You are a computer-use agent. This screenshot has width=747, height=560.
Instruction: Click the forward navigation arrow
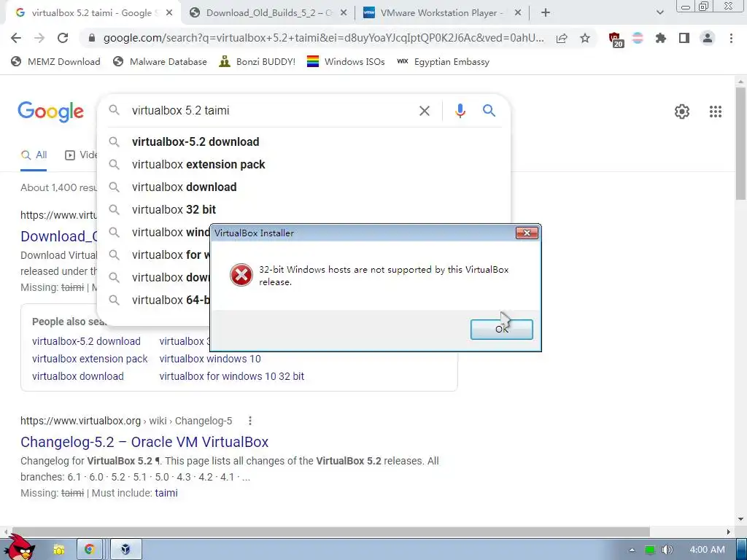click(39, 38)
